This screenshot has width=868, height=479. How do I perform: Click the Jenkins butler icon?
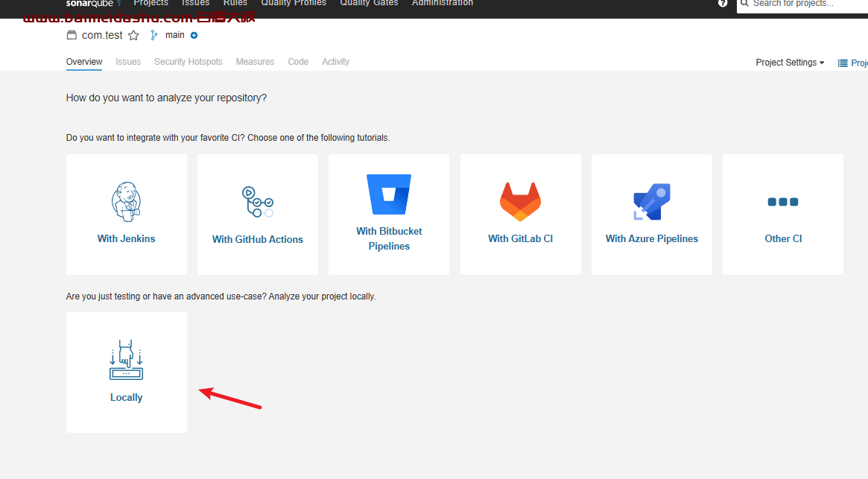pos(126,202)
